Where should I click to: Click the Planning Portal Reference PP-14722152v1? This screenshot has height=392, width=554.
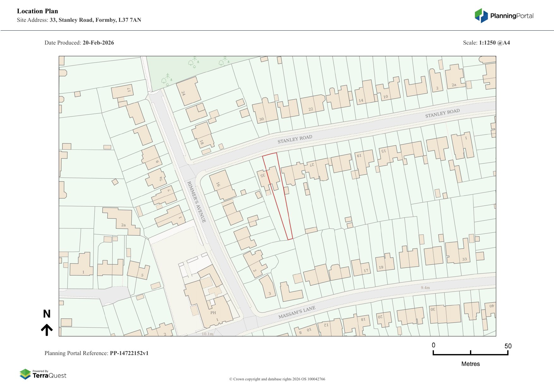pyautogui.click(x=96, y=353)
